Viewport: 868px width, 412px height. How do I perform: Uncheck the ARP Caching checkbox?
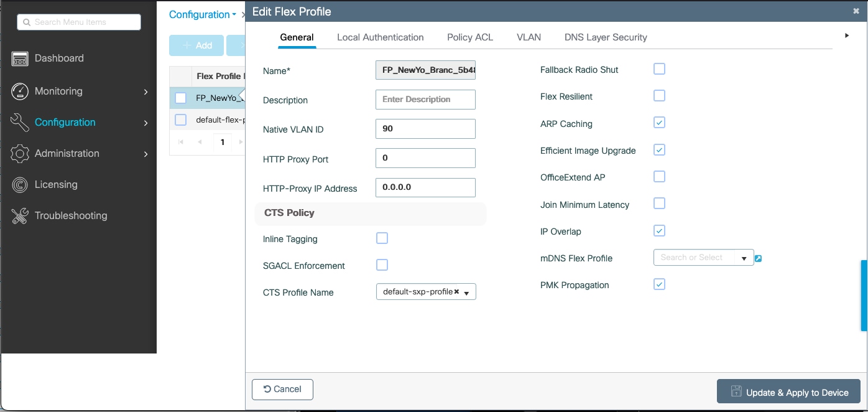pyautogui.click(x=659, y=123)
